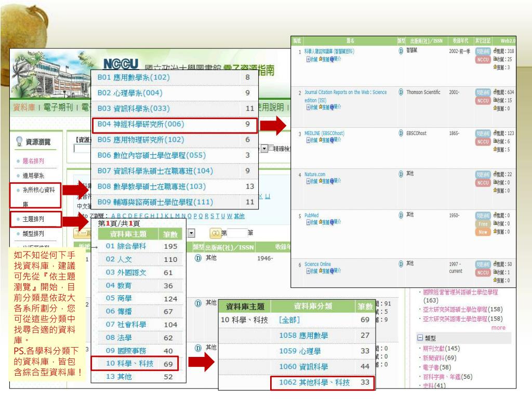The height and width of the screenshot is (399, 532).
Task: Filter by 期刊文獻(145) type
Action: [x=442, y=349]
